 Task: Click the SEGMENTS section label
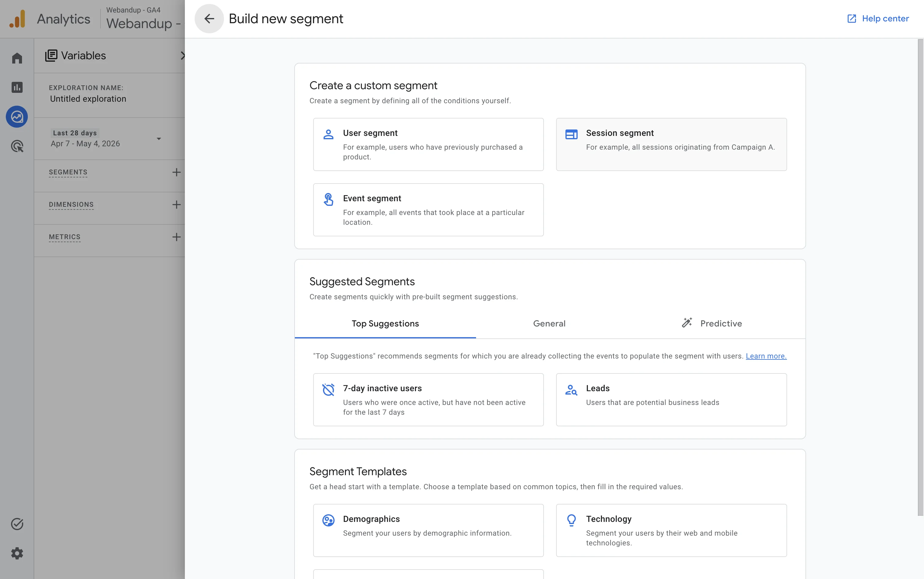(x=68, y=172)
